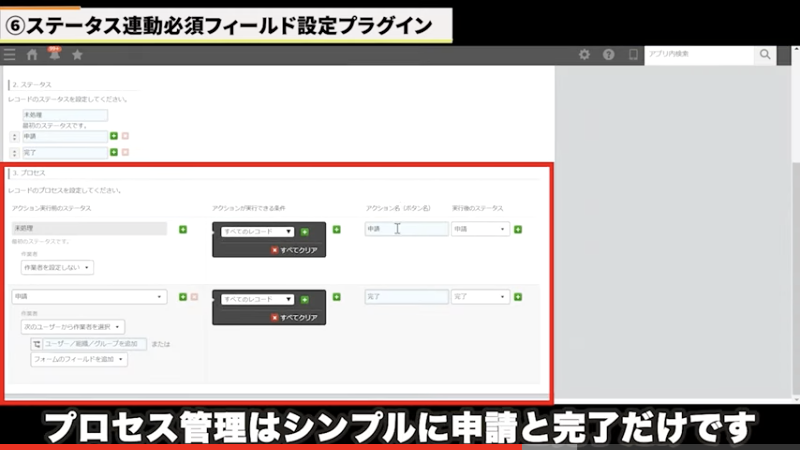
Task: Expand the 申請 pre-action status dropdown
Action: coord(89,297)
